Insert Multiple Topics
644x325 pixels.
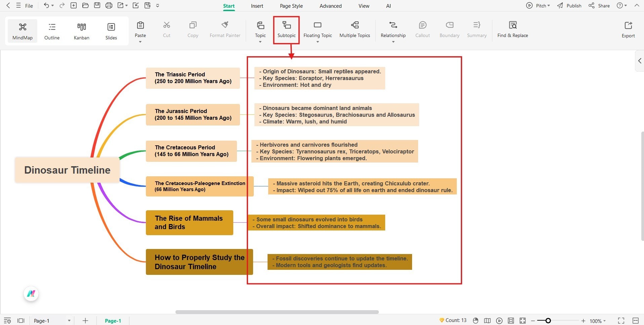355,30
